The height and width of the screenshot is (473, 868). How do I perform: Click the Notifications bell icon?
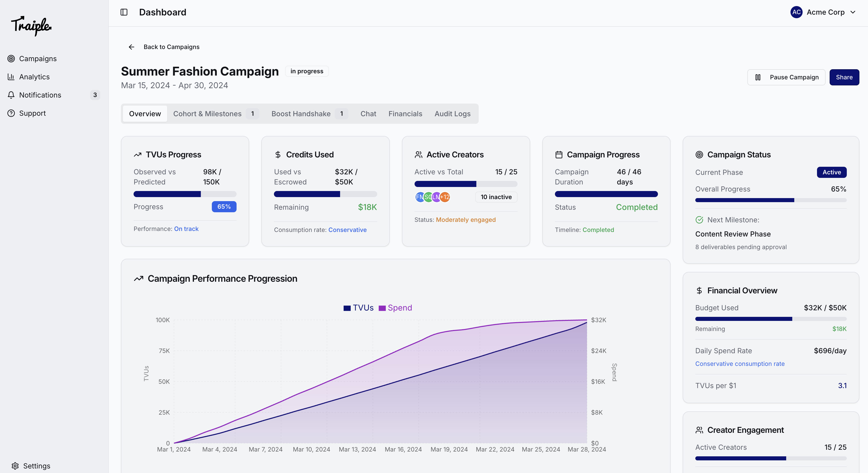click(11, 95)
